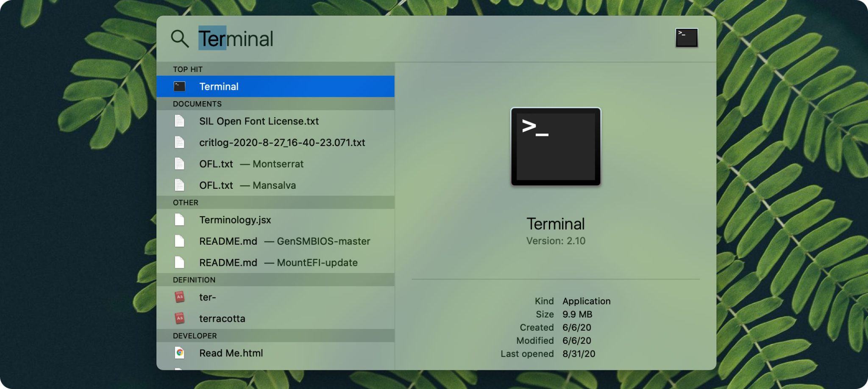Click the large Terminal preview icon
The height and width of the screenshot is (389, 868).
click(556, 146)
